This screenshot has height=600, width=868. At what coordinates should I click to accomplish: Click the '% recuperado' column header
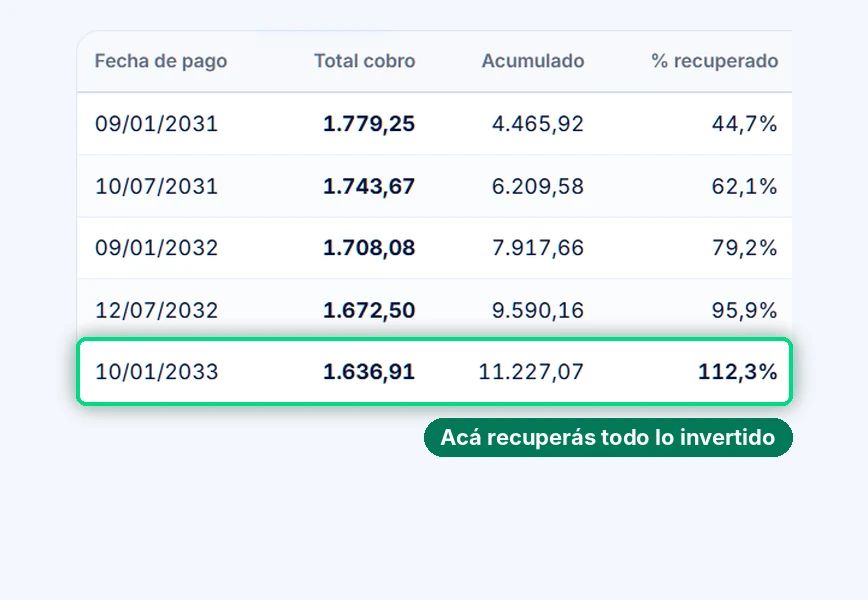(715, 61)
